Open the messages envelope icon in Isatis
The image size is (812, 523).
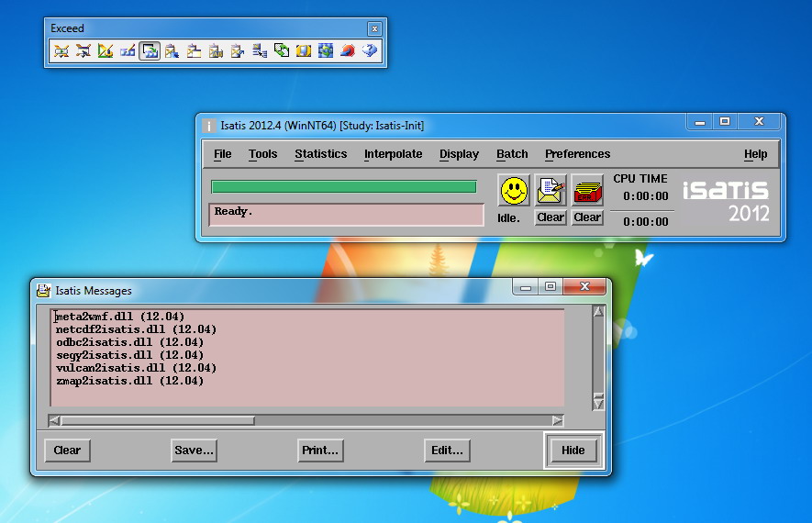[x=551, y=190]
